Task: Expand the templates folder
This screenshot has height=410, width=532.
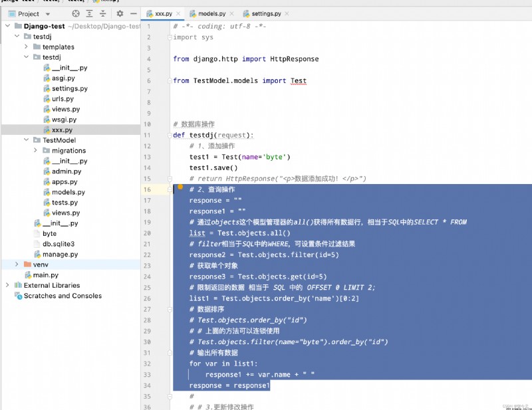Action: [x=26, y=47]
